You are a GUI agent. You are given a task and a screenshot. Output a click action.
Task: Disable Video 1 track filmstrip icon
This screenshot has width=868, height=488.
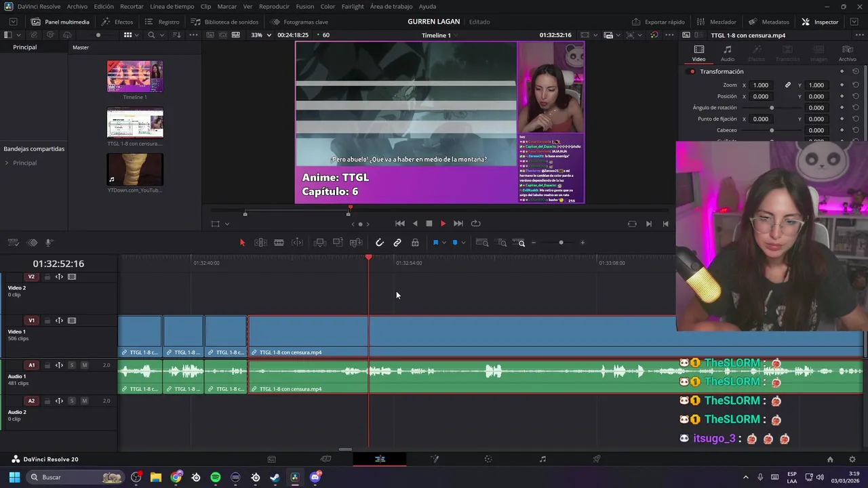72,321
